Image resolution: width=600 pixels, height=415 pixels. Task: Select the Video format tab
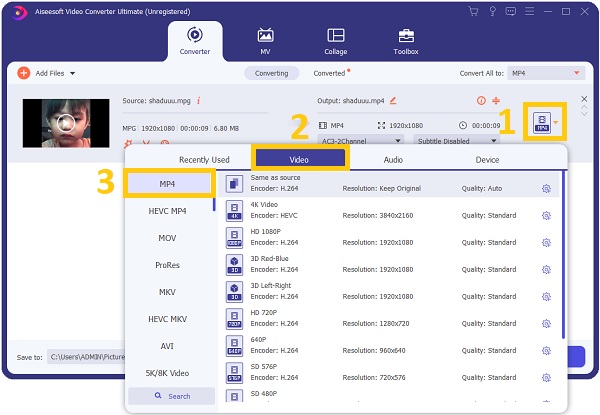(299, 159)
